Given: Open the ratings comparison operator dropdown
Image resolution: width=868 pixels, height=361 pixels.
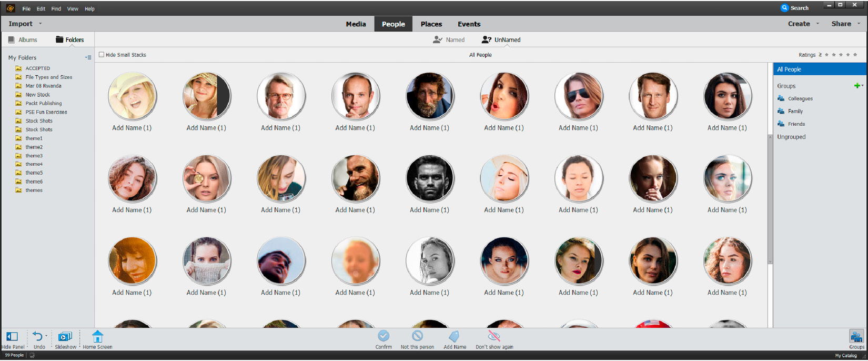Looking at the screenshot, I should [x=820, y=55].
